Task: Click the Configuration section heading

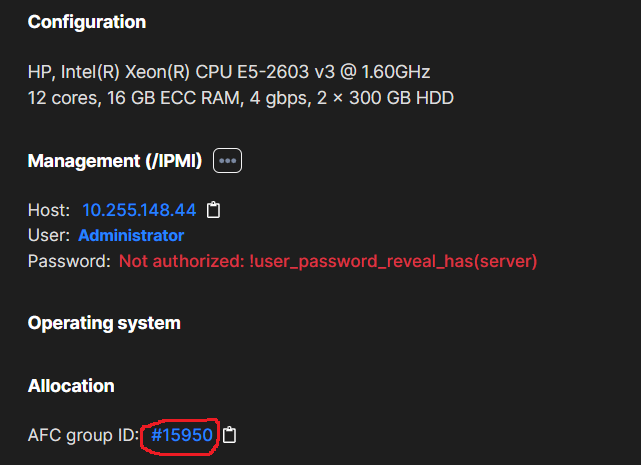Action: 87,22
